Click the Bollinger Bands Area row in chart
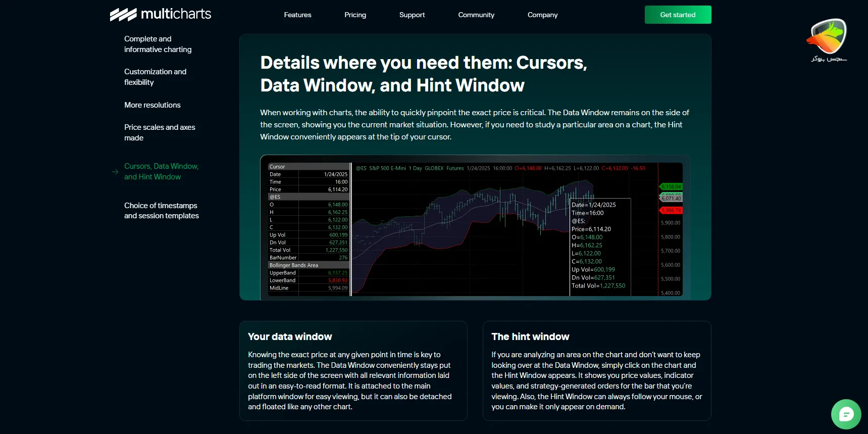 308,265
